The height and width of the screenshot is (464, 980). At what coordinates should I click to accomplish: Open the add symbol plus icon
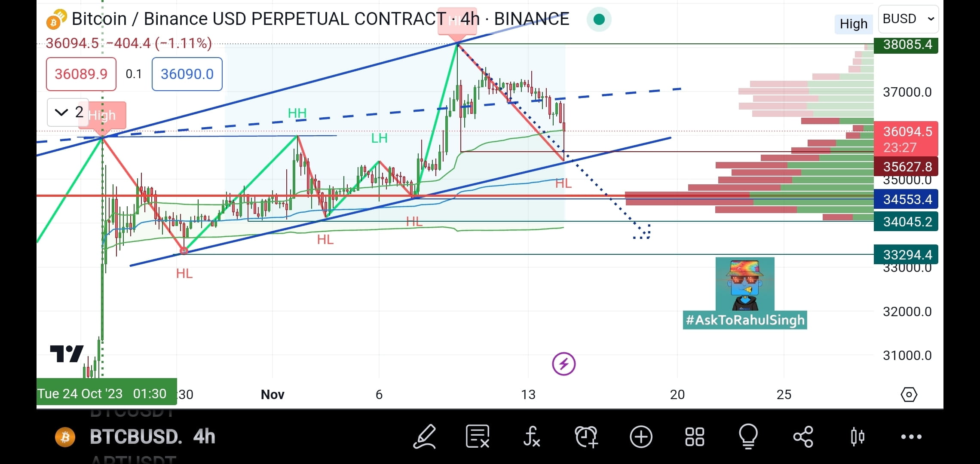[641, 437]
